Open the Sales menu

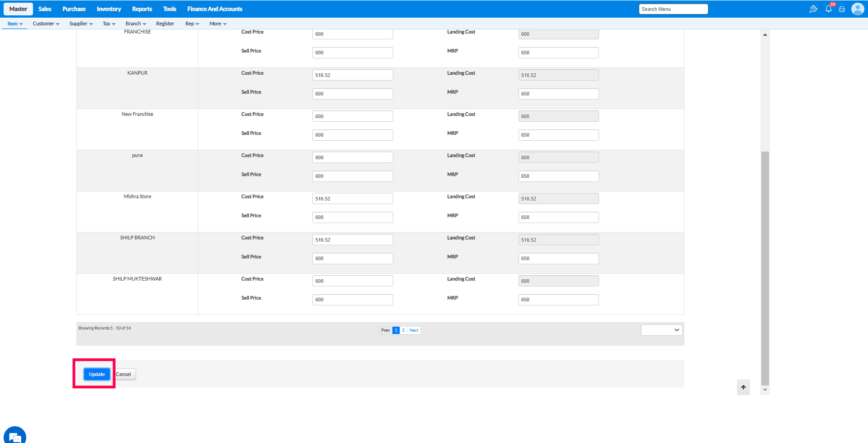click(45, 9)
